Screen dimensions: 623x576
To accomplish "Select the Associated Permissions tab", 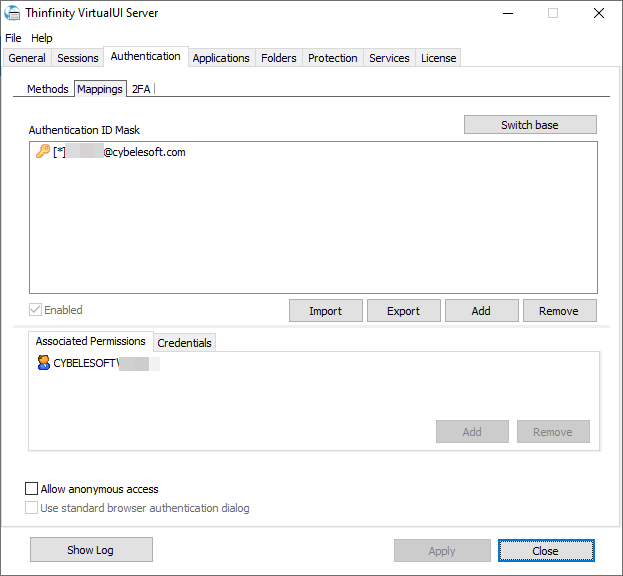I will (x=91, y=341).
